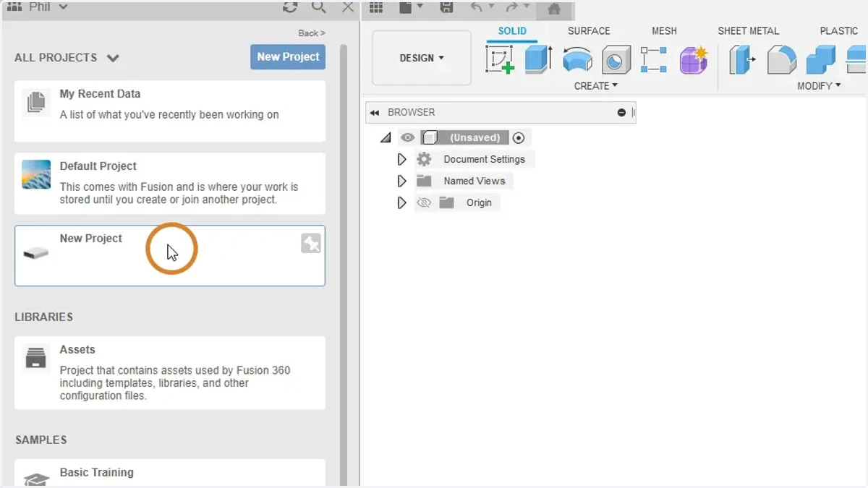Viewport: 868px width, 488px height.
Task: Undo the last action
Action: tap(476, 7)
